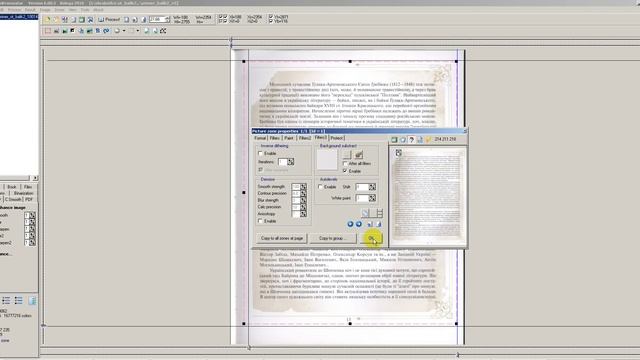This screenshot has height=360, width=640.
Task: Click the top-center zone handle on the page
Action: [x=350, y=62]
